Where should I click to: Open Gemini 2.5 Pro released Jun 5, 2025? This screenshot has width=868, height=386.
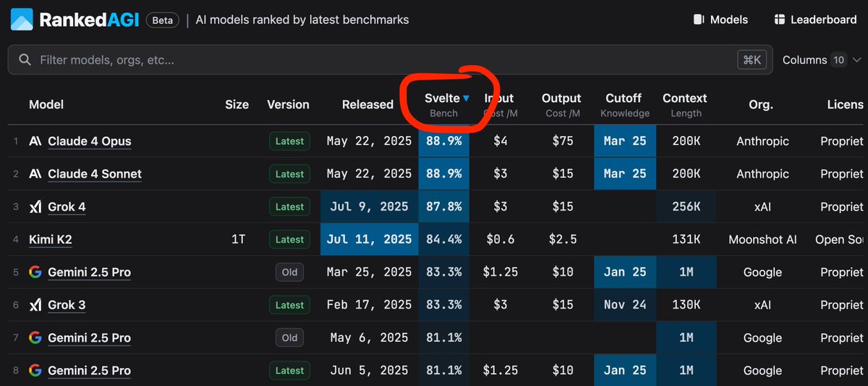click(x=89, y=370)
